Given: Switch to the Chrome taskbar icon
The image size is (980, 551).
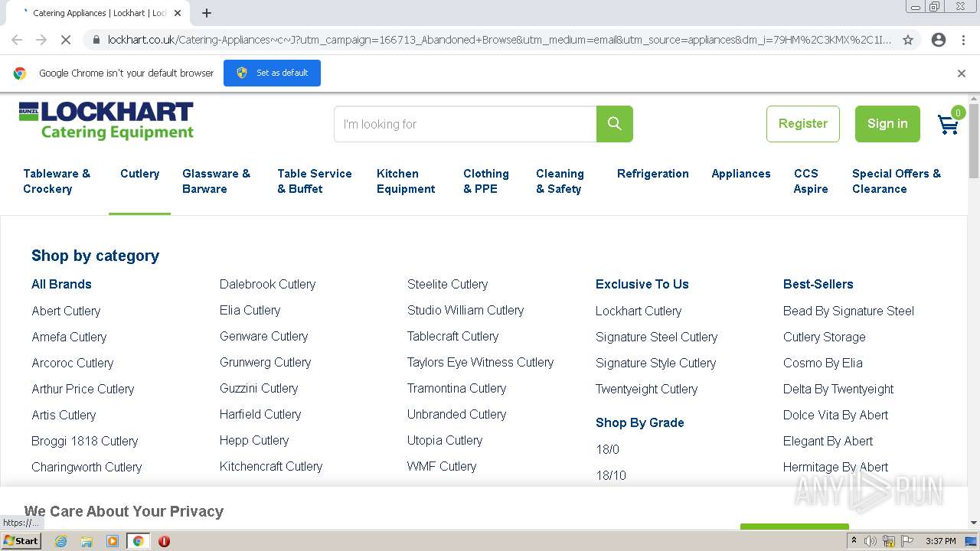Looking at the screenshot, I should tap(139, 541).
